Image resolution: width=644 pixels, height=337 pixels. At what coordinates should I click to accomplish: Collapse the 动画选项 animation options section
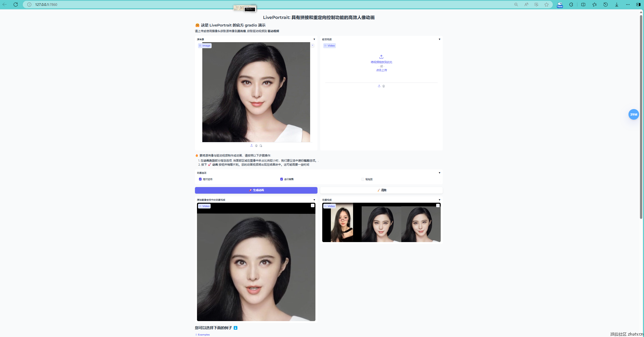(439, 173)
